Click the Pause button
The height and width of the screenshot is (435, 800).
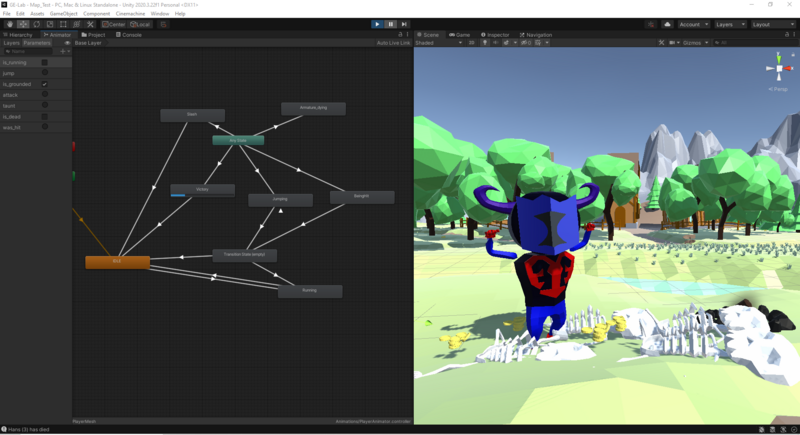pyautogui.click(x=391, y=24)
